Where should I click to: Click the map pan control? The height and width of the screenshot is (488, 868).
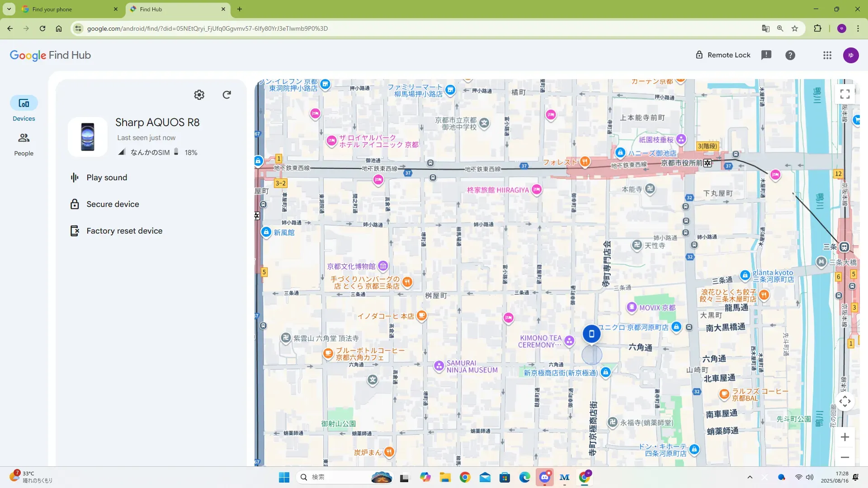click(x=844, y=401)
